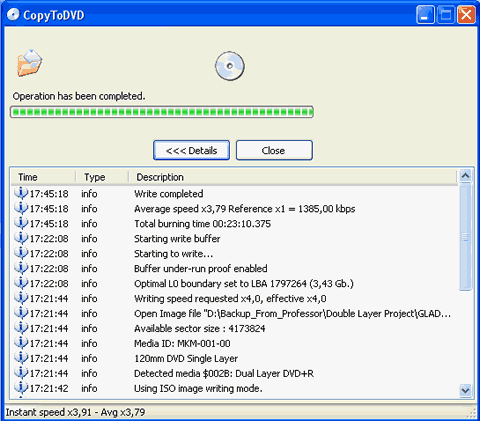Image resolution: width=480 pixels, height=421 pixels.
Task: Click the spinning disc icon above progress bar
Action: click(x=230, y=66)
